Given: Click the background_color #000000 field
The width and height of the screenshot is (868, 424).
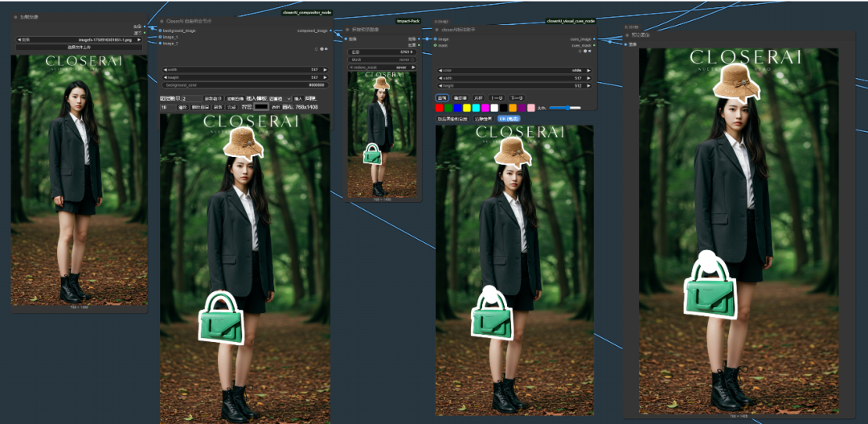Looking at the screenshot, I should tap(245, 85).
